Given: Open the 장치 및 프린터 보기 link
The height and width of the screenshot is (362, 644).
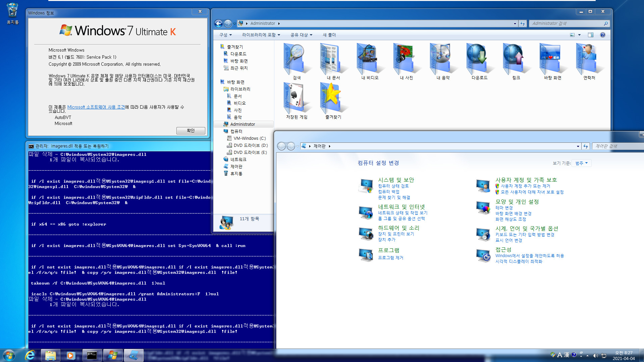Looking at the screenshot, I should (x=396, y=234).
